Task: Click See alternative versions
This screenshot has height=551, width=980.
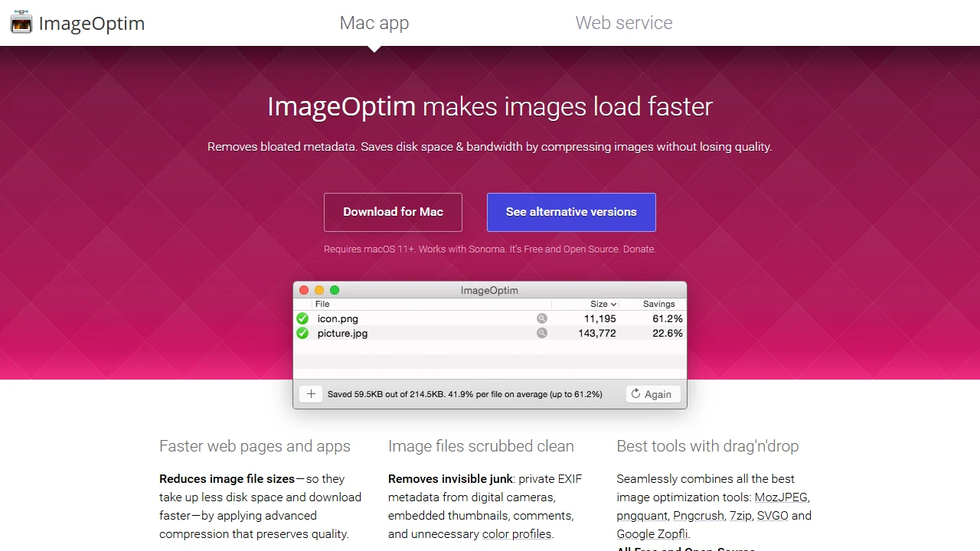Action: [x=571, y=212]
